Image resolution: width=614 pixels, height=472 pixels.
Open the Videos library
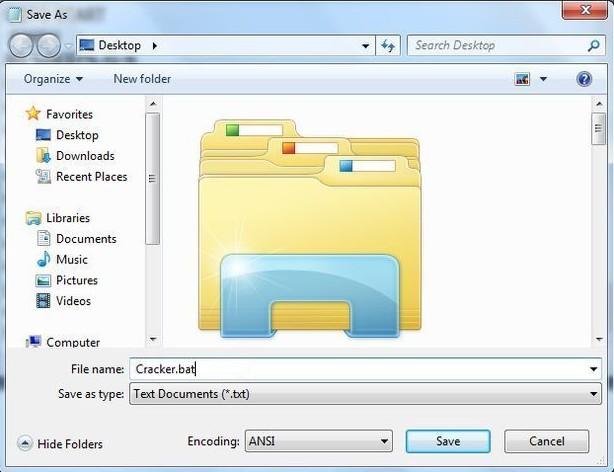73,301
